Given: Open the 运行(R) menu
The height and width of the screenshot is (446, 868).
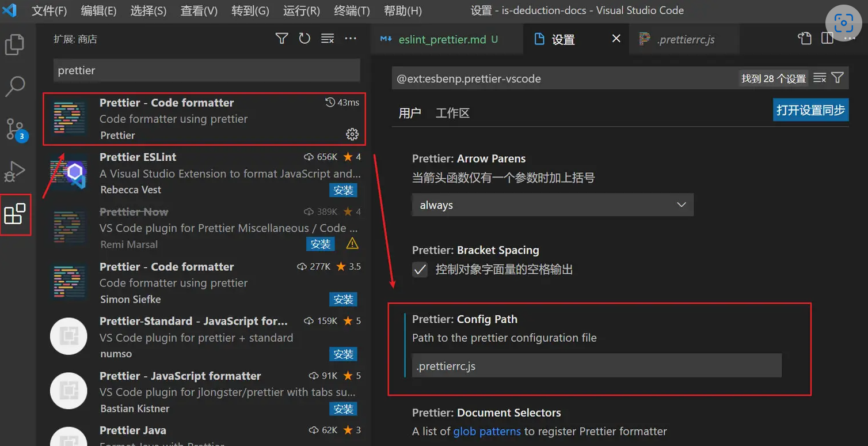Looking at the screenshot, I should click(x=302, y=10).
